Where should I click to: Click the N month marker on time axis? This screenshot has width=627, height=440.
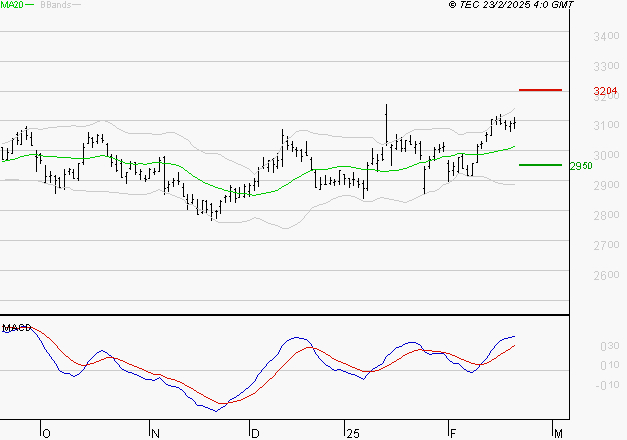[x=156, y=434]
